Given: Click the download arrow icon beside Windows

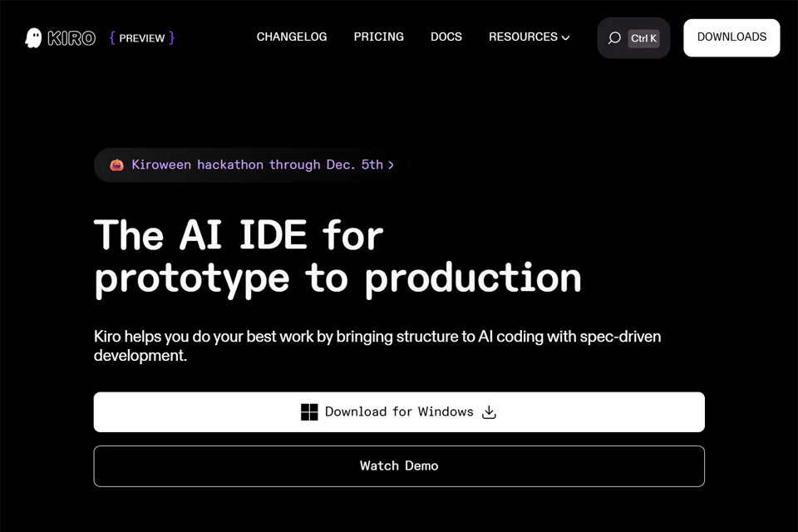Looking at the screenshot, I should (x=489, y=411).
